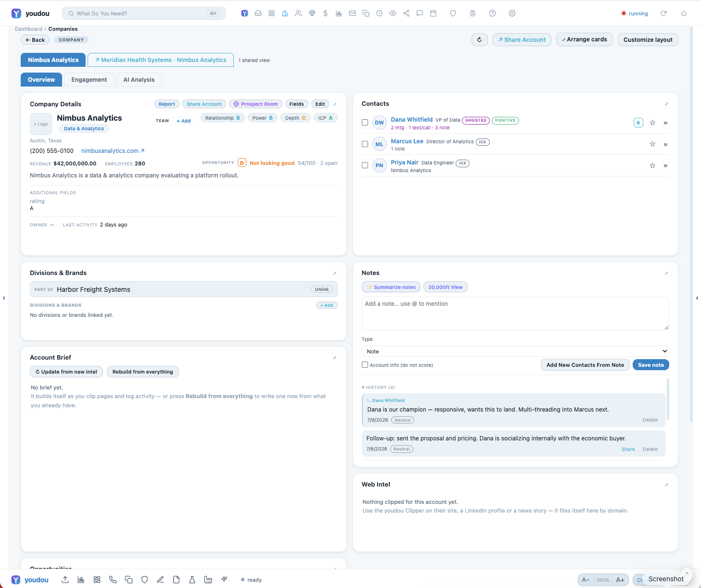
Task: Open the clipboard icon in header
Action: pyautogui.click(x=472, y=13)
